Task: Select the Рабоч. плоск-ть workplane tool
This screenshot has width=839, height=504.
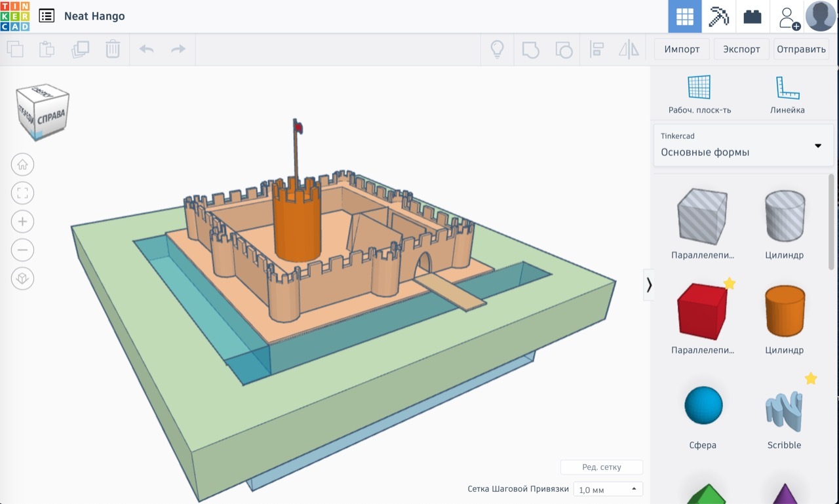Action: 699,94
